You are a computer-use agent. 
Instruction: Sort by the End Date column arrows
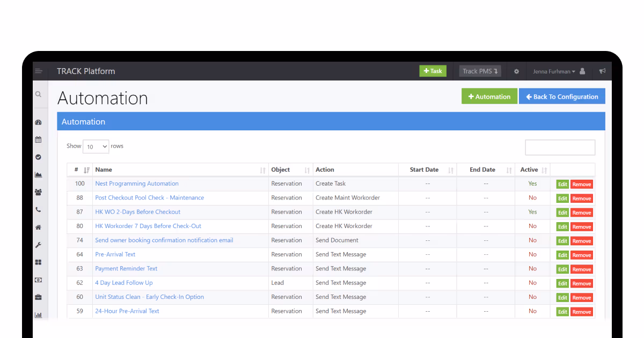click(509, 170)
